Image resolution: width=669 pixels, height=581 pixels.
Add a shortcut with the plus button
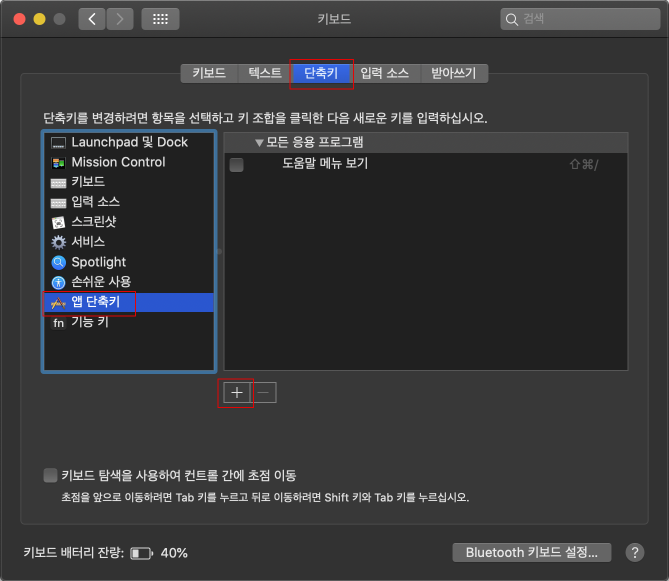point(237,392)
